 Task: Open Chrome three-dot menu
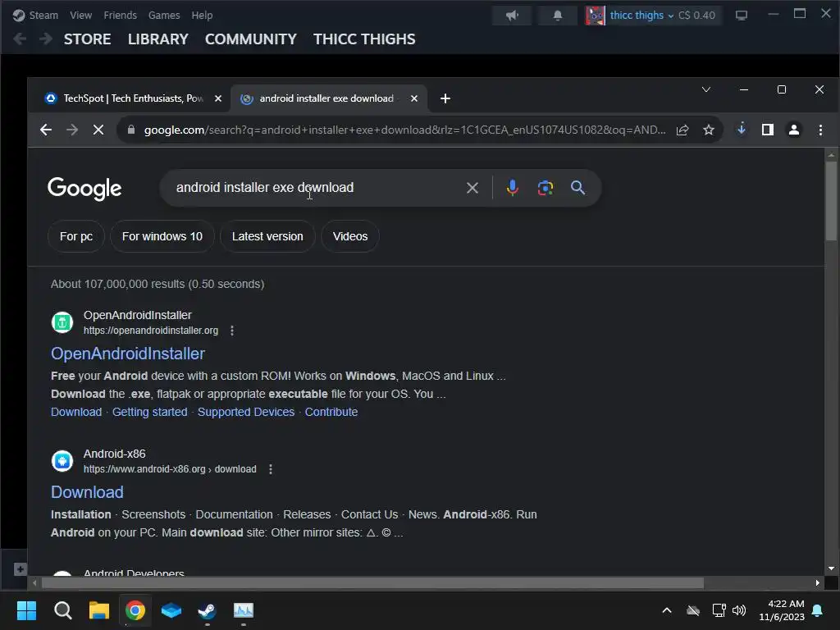820,130
